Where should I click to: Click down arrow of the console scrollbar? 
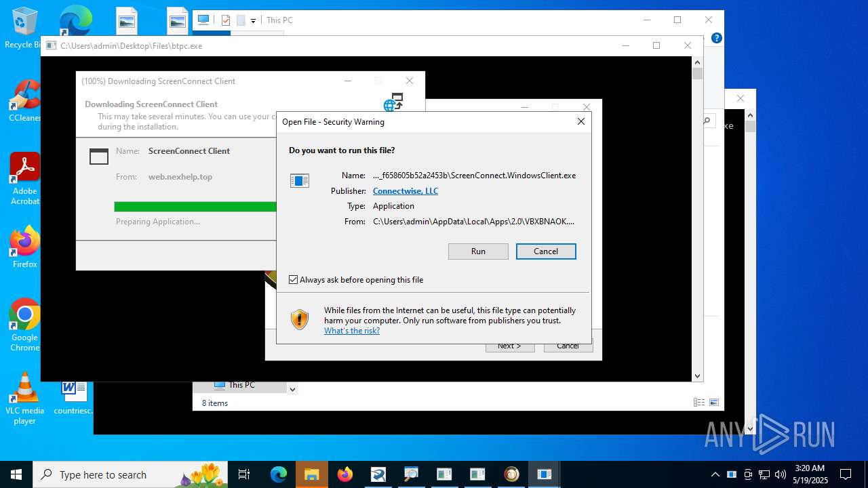coord(697,376)
